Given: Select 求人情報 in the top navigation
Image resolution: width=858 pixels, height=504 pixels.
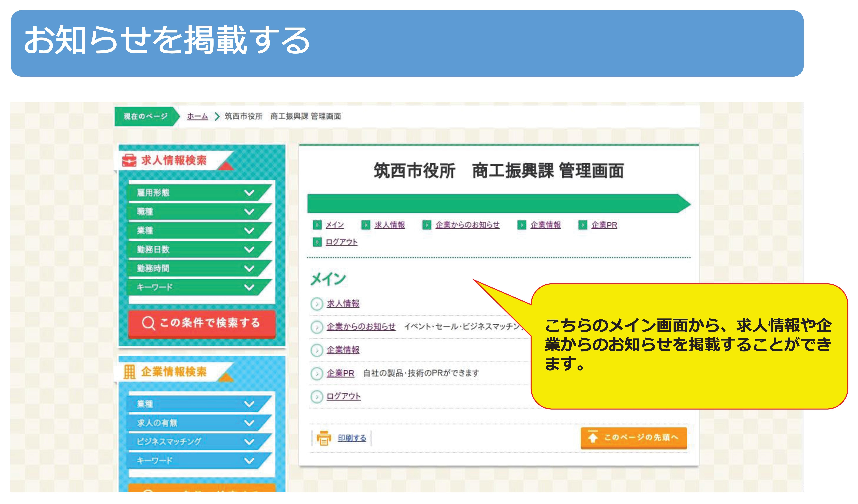Looking at the screenshot, I should [390, 225].
